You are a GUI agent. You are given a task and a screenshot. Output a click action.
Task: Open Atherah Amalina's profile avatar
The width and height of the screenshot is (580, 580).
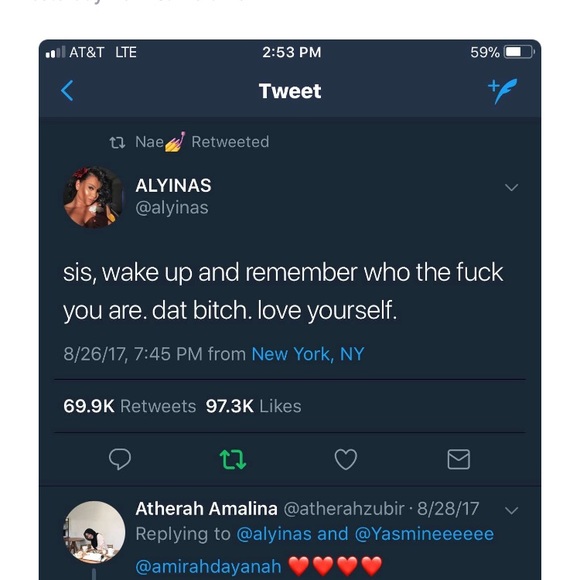click(x=94, y=532)
